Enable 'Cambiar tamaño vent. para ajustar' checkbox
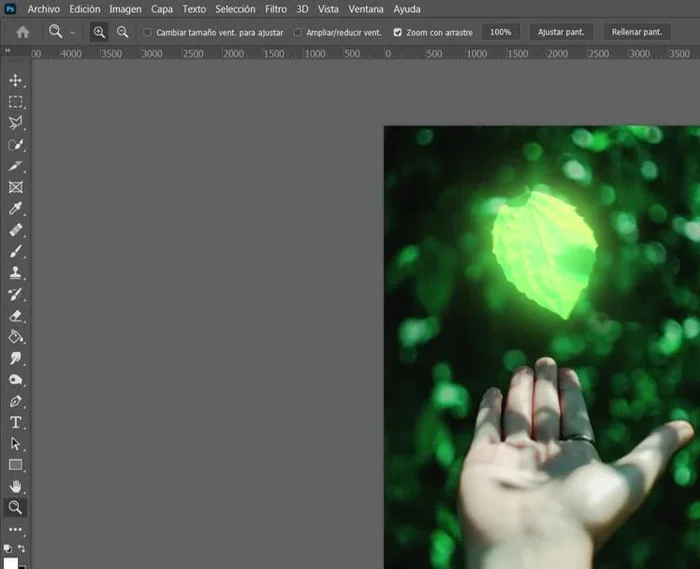This screenshot has width=700, height=569. (148, 32)
